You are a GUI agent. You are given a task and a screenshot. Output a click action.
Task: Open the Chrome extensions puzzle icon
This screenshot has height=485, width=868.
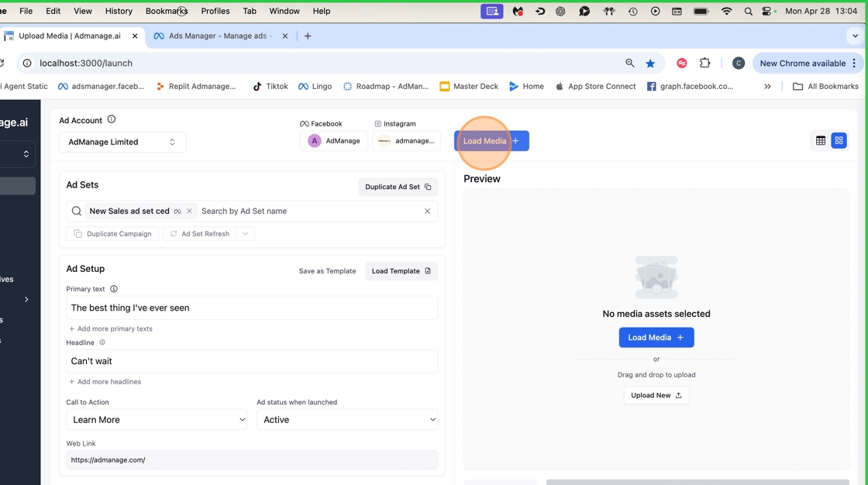tap(704, 63)
